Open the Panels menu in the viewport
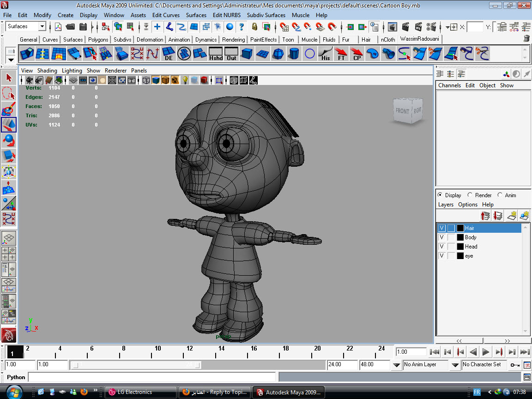The width and height of the screenshot is (532, 399). point(139,71)
